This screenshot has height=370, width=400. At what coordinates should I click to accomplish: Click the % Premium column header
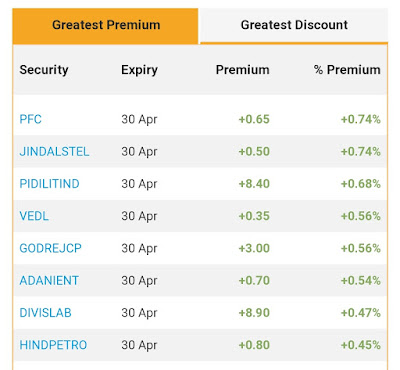(x=347, y=70)
